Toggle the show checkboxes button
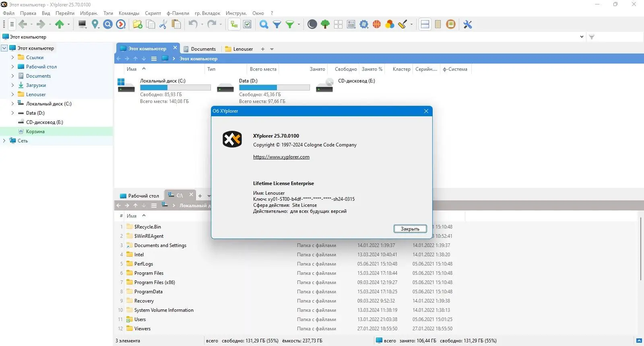 (x=248, y=25)
